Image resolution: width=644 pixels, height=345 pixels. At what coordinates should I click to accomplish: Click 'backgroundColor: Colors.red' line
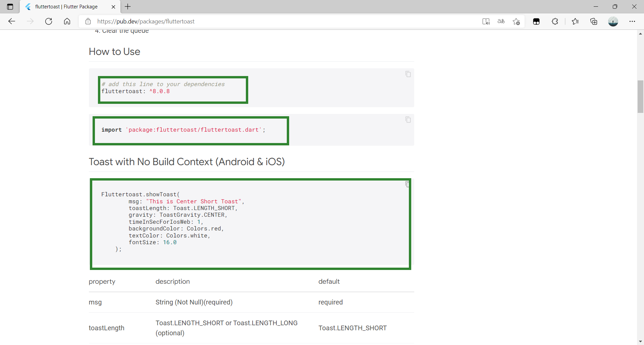176,229
